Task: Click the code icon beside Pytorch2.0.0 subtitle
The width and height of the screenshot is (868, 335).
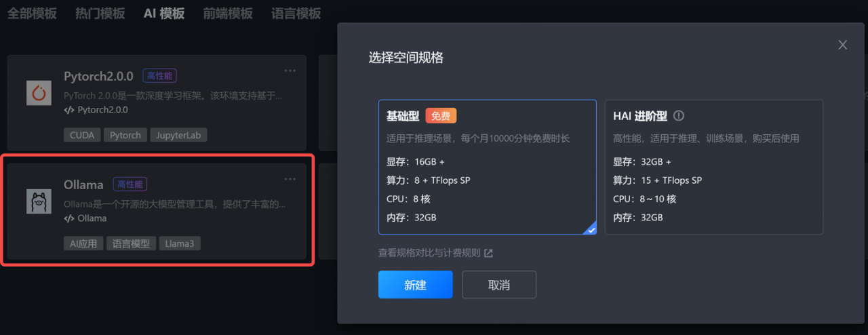Action: [x=68, y=110]
